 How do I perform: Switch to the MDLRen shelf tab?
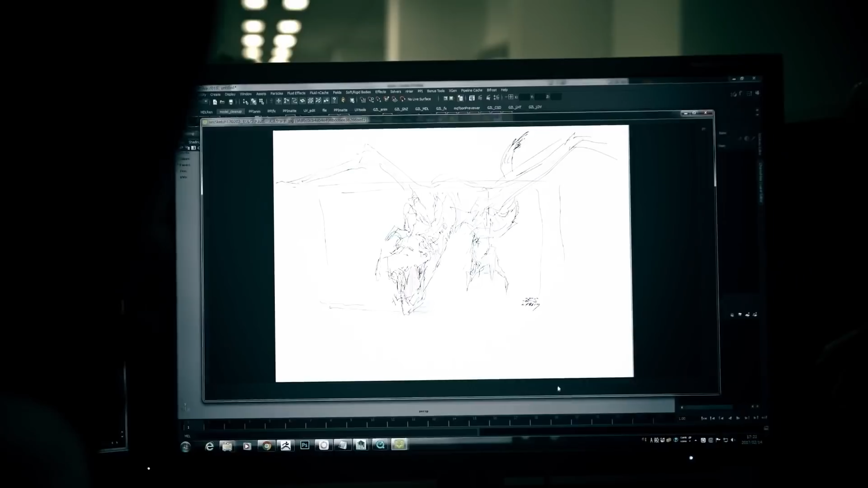tap(207, 112)
